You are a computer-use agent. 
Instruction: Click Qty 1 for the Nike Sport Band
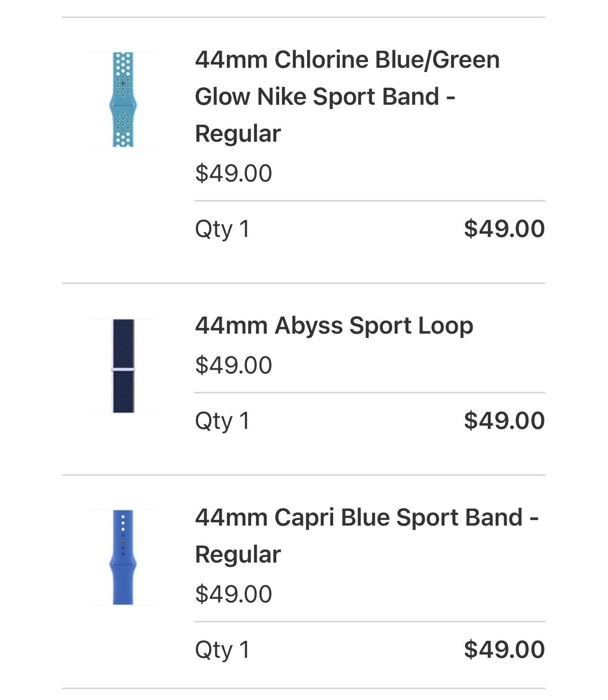click(x=222, y=229)
